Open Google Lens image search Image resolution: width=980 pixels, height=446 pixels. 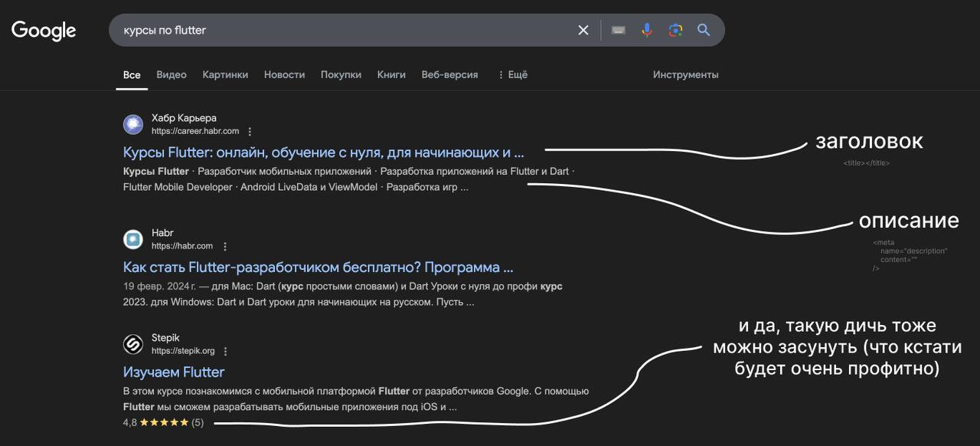[x=675, y=30]
